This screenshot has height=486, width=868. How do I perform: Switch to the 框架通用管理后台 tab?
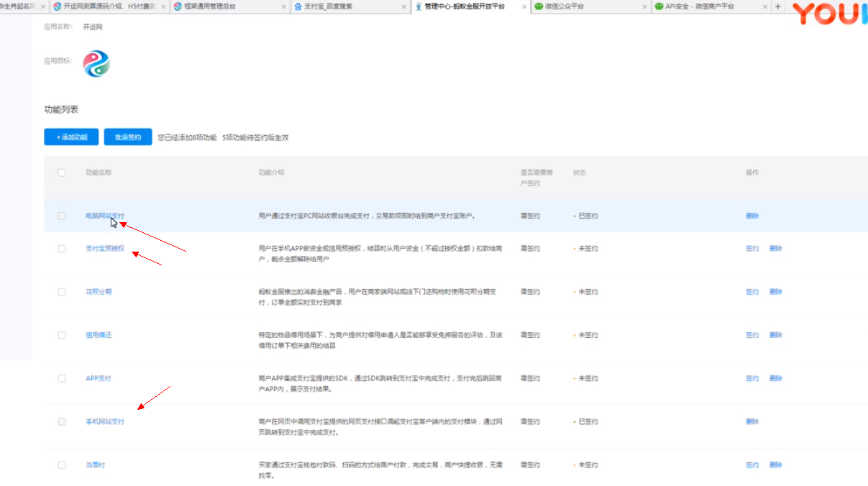230,6
